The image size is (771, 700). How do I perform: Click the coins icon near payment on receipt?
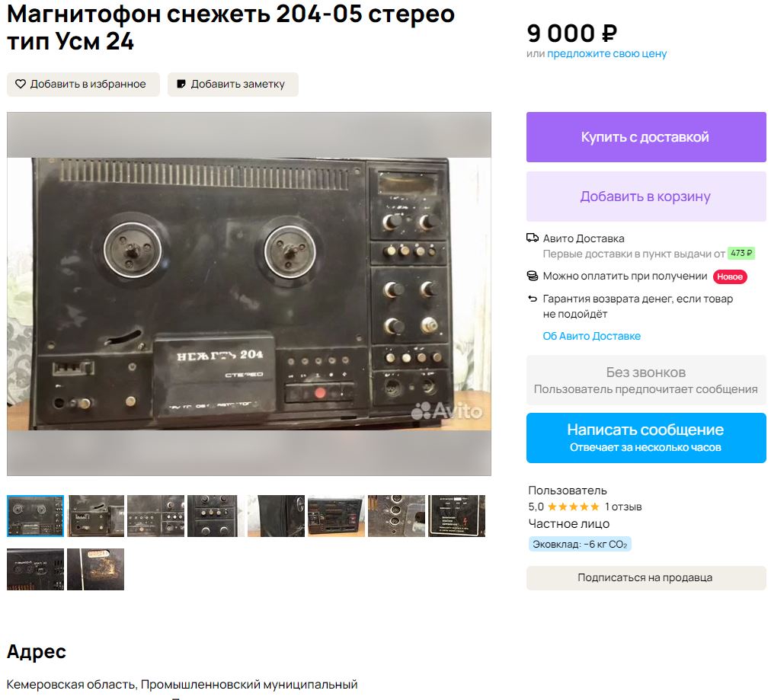point(532,276)
